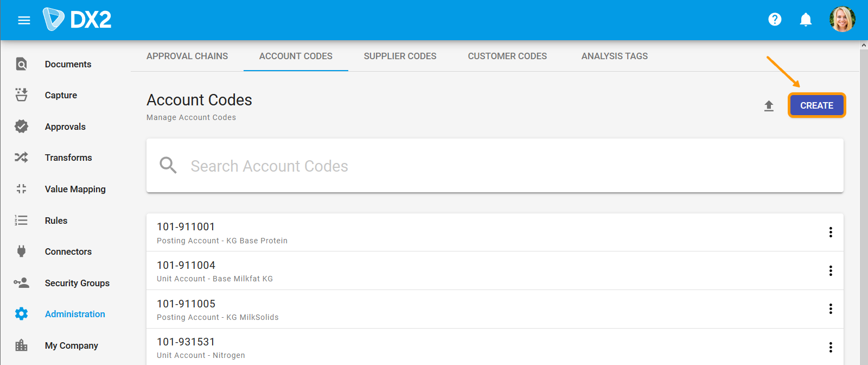Open the user profile avatar
Image resolution: width=868 pixels, height=365 pixels.
[842, 20]
